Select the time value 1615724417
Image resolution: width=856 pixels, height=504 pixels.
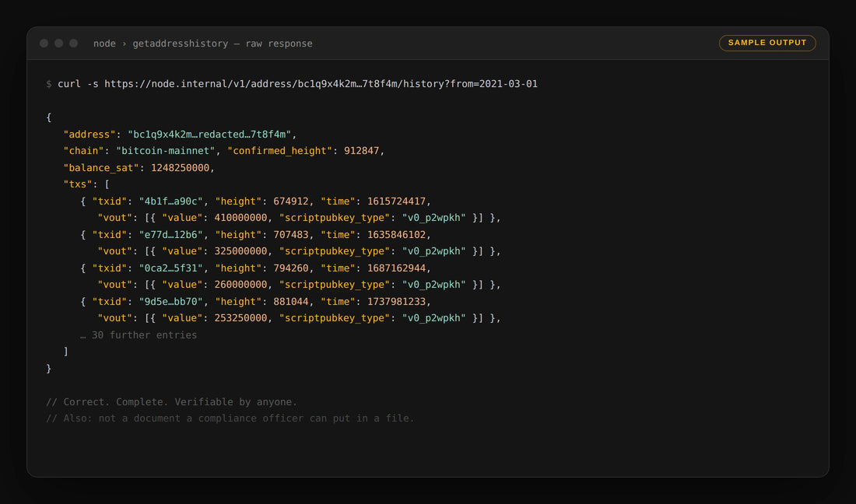[396, 201]
